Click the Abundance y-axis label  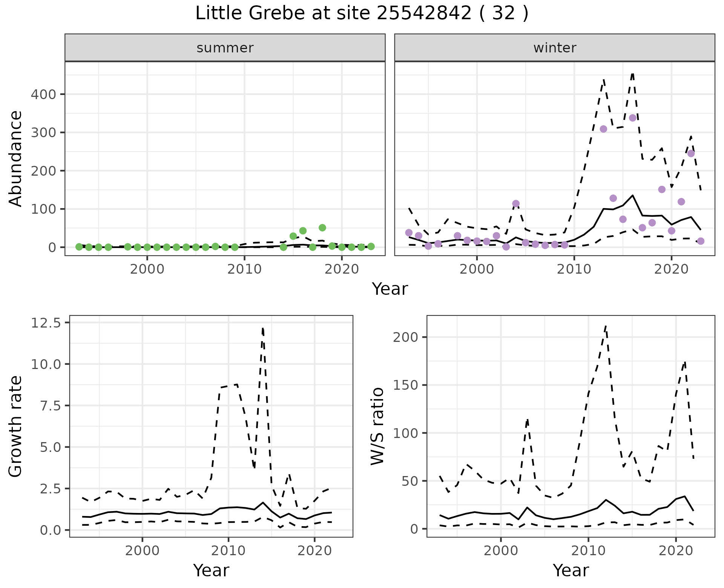(x=16, y=158)
